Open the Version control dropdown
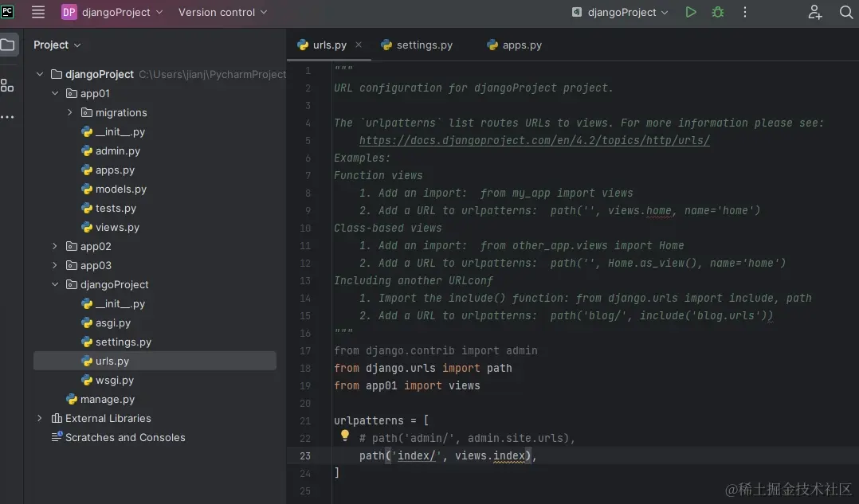This screenshot has height=504, width=859. (222, 12)
